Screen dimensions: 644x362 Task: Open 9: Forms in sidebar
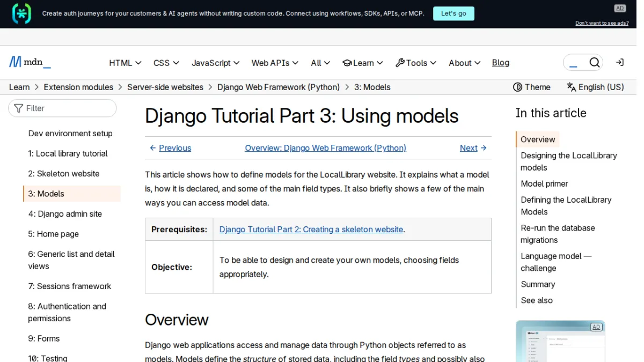pyautogui.click(x=44, y=338)
